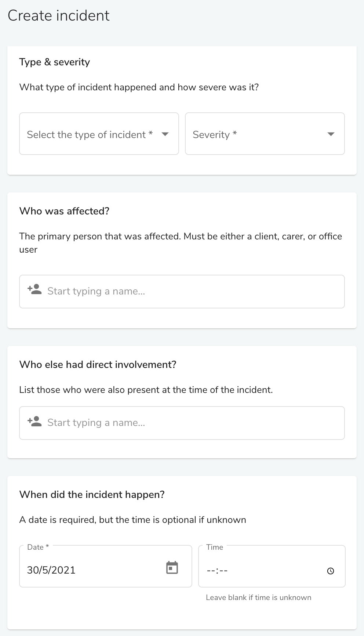This screenshot has width=364, height=636.
Task: Click the empty Time value placeholder
Action: click(x=217, y=571)
